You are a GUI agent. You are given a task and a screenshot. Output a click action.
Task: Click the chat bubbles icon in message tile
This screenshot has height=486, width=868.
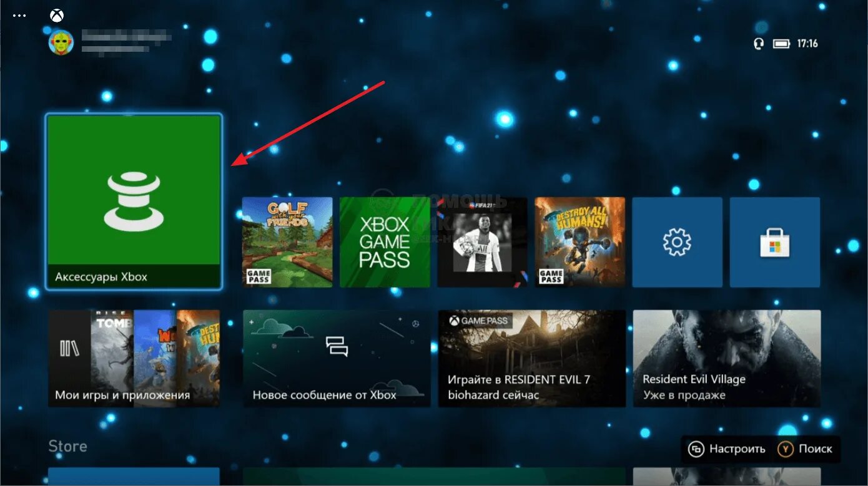[336, 346]
